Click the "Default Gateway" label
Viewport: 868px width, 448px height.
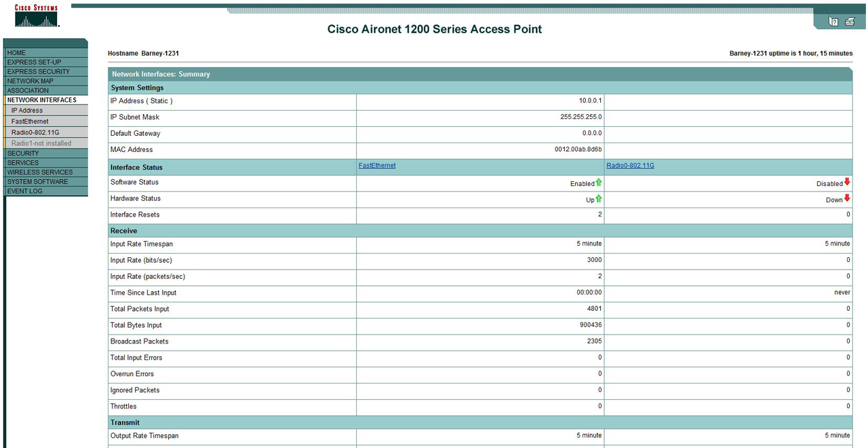136,134
